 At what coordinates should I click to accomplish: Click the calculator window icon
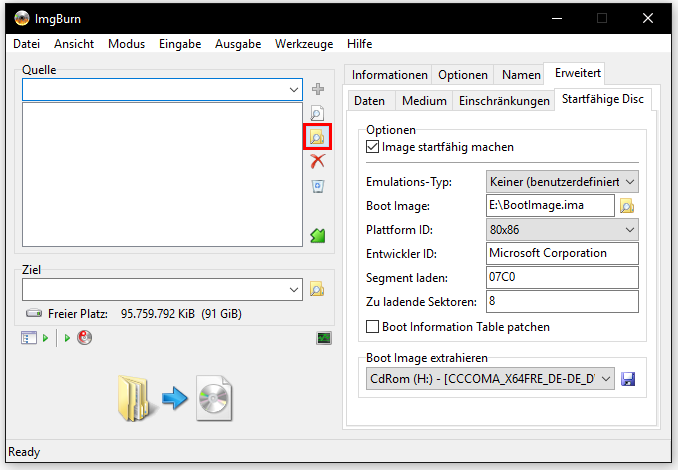click(x=29, y=337)
